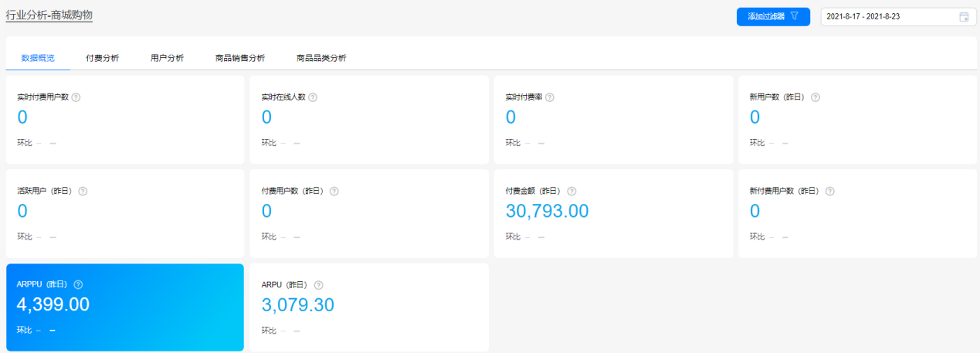Click the ARPPU (昨日) label

tap(43, 284)
